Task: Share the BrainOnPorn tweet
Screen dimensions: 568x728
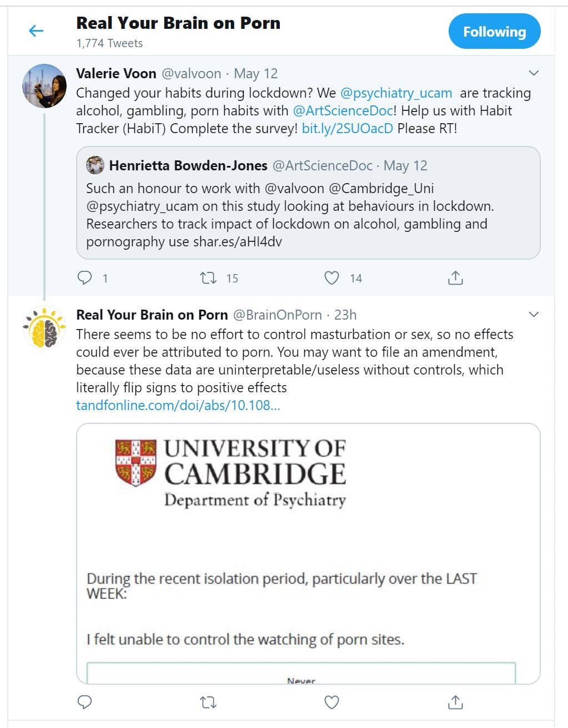Action: [455, 702]
